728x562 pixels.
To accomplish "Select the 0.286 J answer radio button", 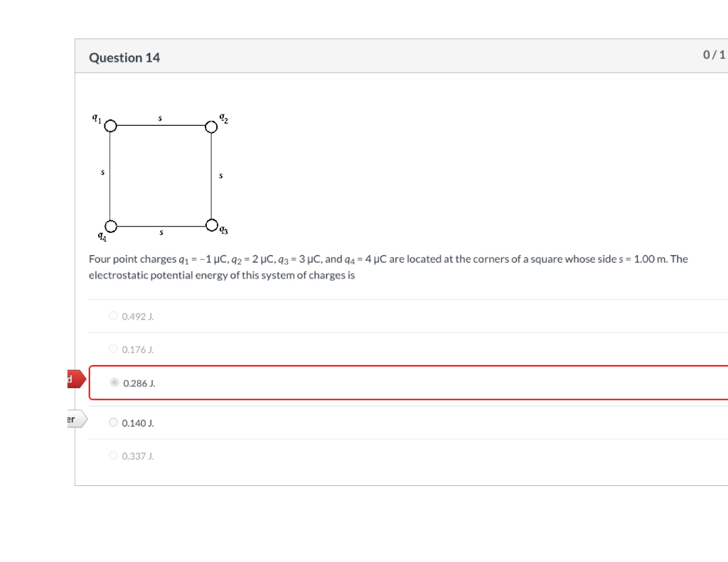I will [x=114, y=382].
